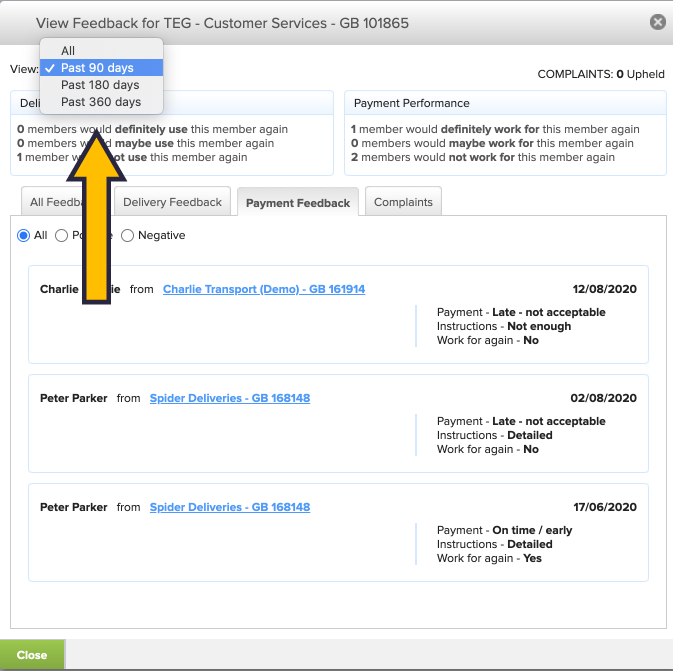Filter feedback with the Positive radio button
Viewport: 673px width, 671px height.
pos(62,236)
